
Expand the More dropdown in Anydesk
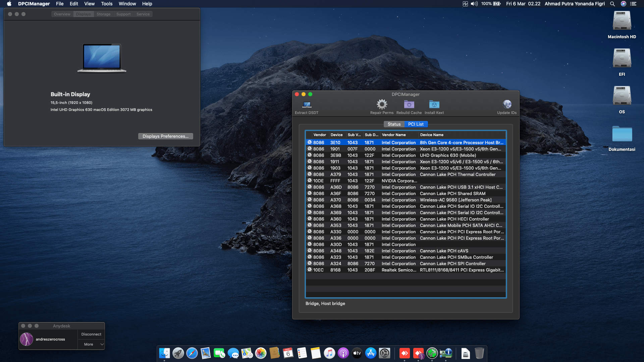91,344
